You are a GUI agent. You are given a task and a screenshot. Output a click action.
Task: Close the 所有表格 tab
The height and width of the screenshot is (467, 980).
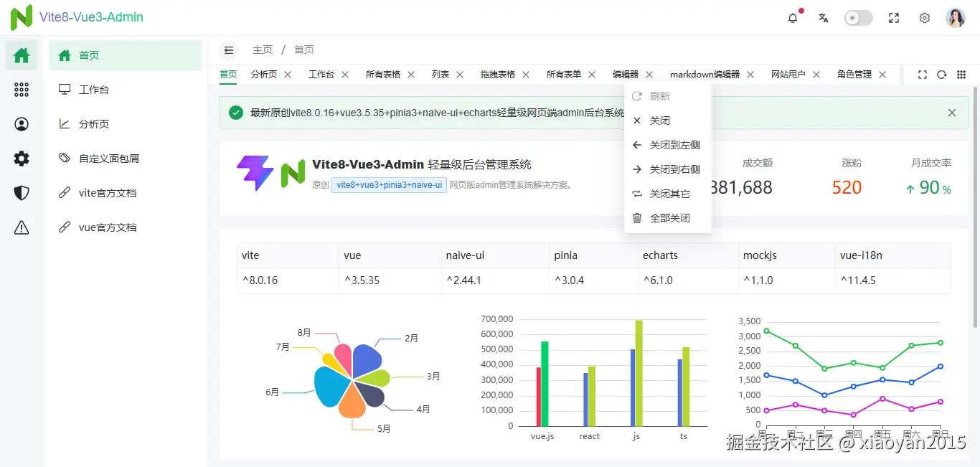pyautogui.click(x=411, y=74)
